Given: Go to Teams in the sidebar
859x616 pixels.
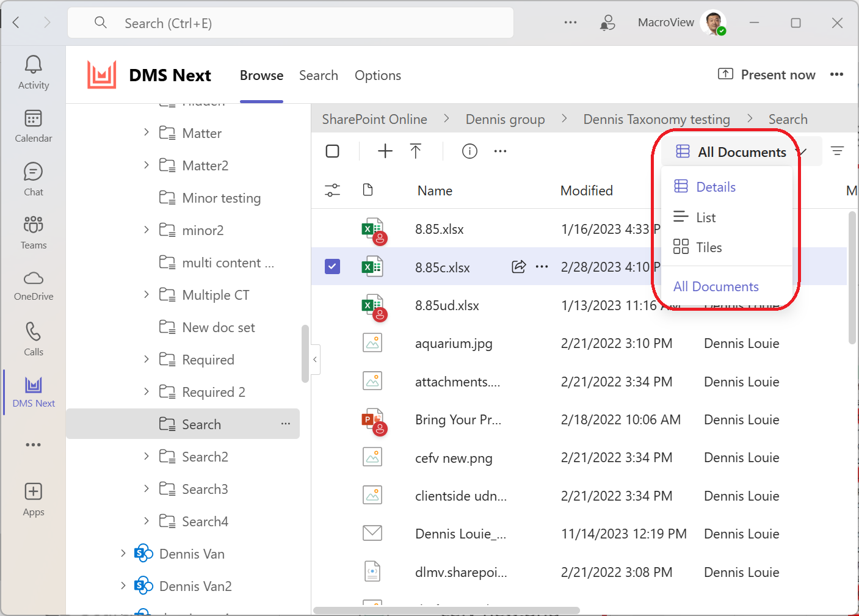Looking at the screenshot, I should point(34,233).
